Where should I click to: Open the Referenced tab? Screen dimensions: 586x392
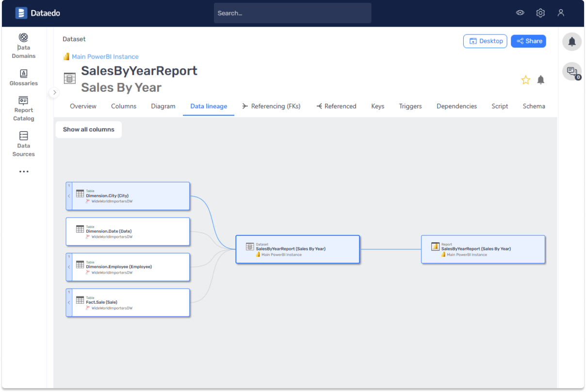(336, 106)
